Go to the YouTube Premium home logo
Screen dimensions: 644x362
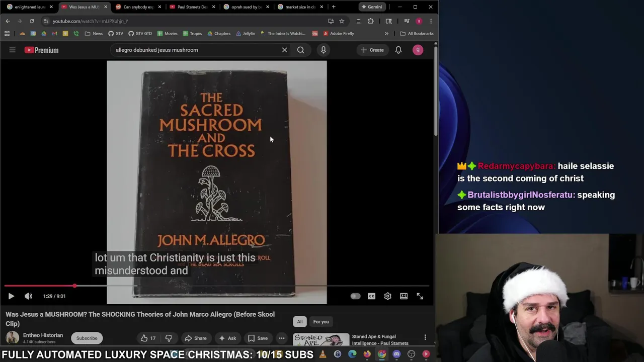coord(41,50)
